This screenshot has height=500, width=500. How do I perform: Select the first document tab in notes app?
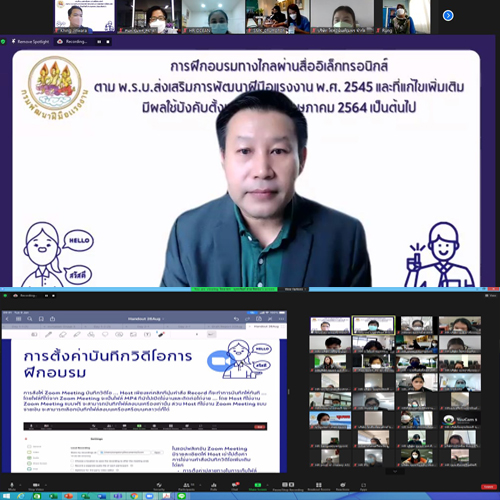click(x=21, y=327)
